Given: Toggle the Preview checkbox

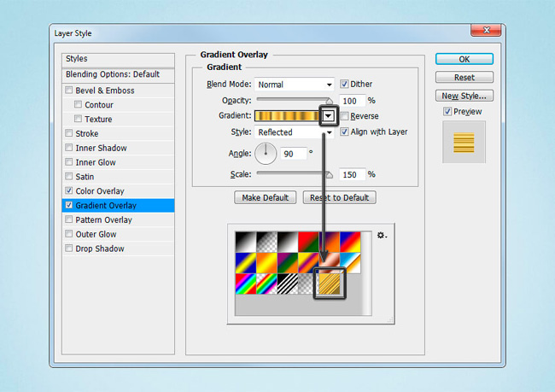Looking at the screenshot, I should (x=447, y=112).
